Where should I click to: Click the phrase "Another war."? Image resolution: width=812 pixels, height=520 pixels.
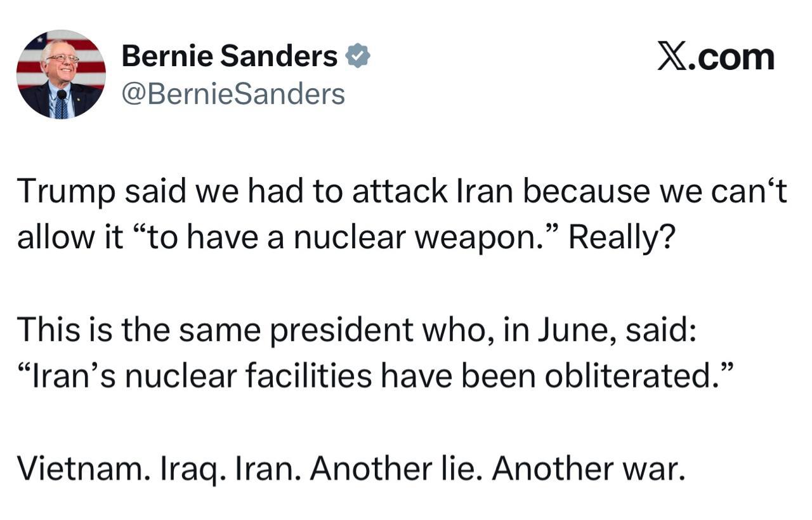click(589, 469)
